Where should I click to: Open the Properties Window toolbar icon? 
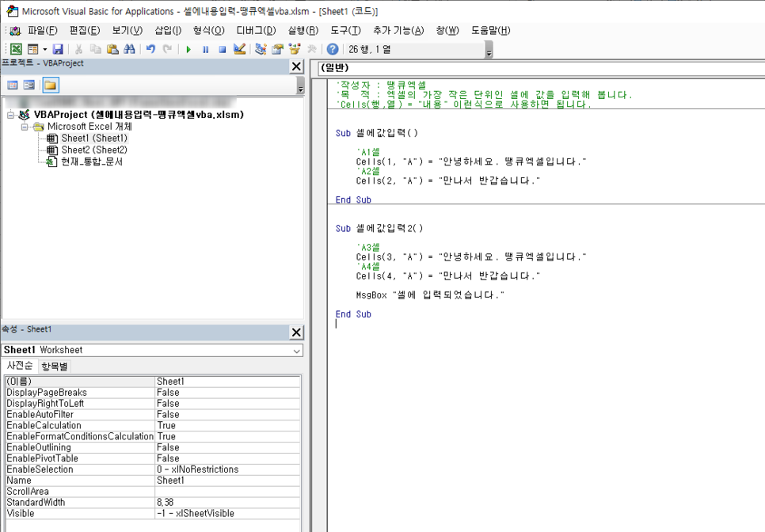(278, 49)
